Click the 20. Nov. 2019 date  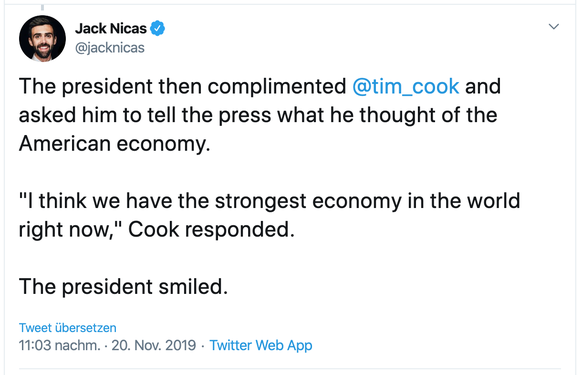tap(154, 345)
